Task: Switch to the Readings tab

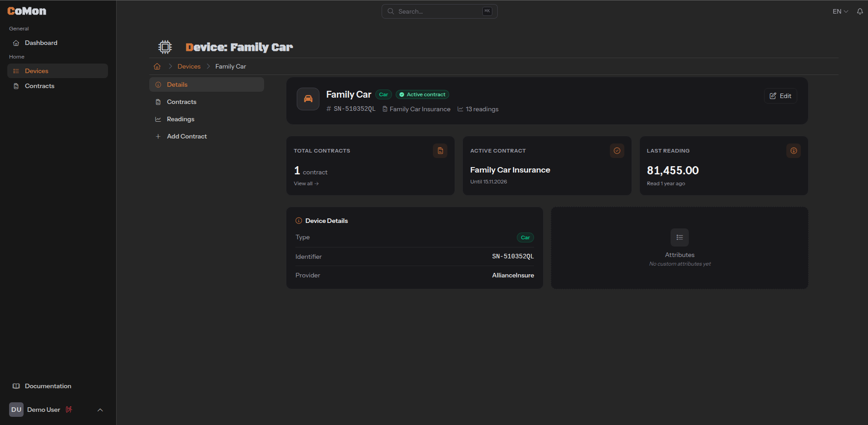Action: 206,119
